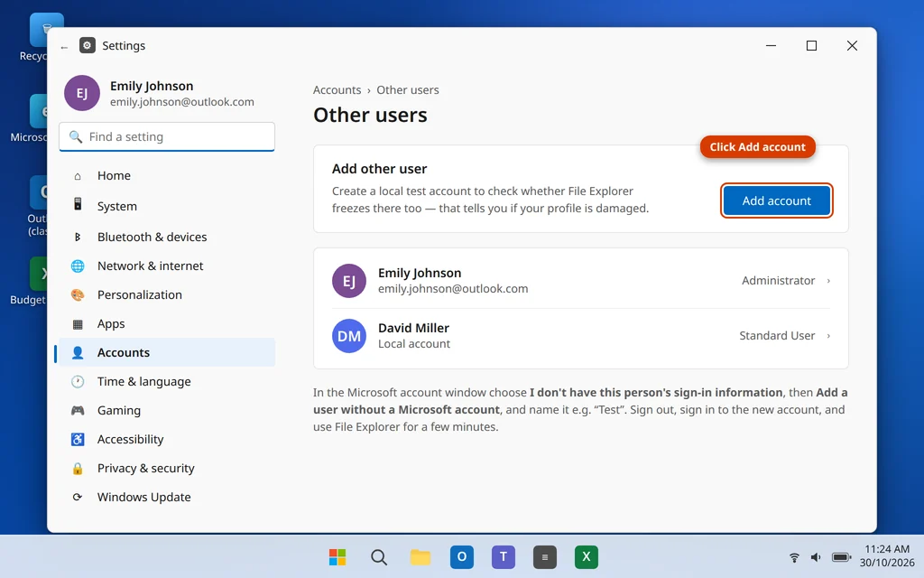
Task: Click emily.johnson@outlook.com in the users list
Action: click(x=453, y=289)
